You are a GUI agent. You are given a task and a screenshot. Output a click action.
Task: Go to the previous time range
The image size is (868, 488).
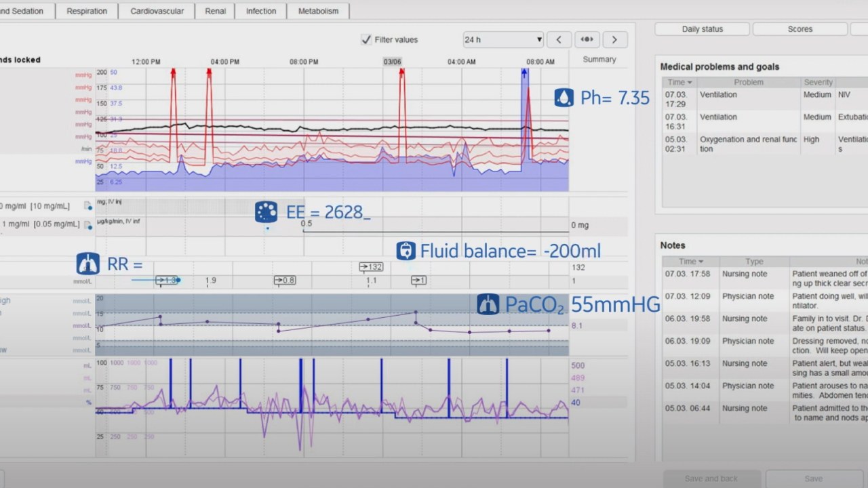[559, 39]
